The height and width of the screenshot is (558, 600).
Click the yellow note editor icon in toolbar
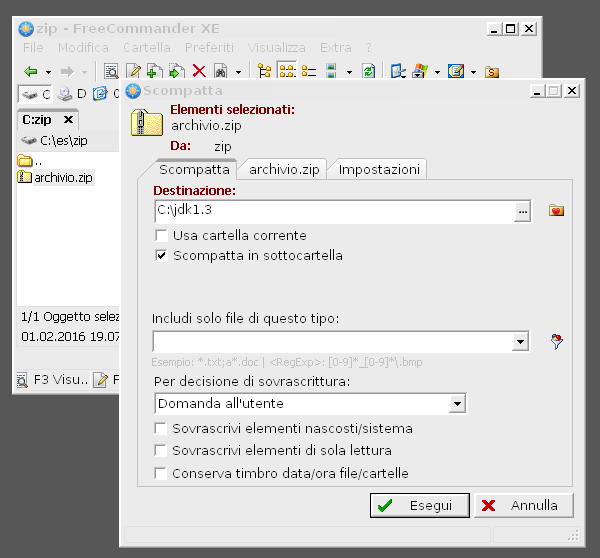pos(456,72)
